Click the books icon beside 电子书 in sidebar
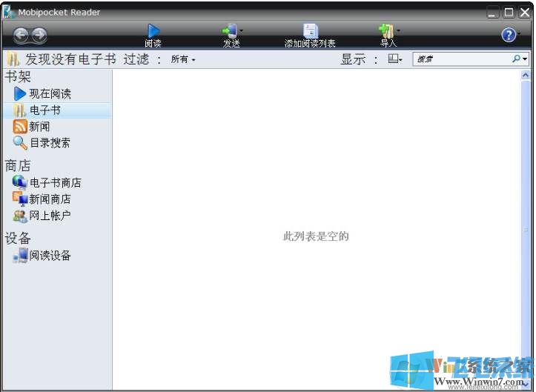 click(x=19, y=110)
